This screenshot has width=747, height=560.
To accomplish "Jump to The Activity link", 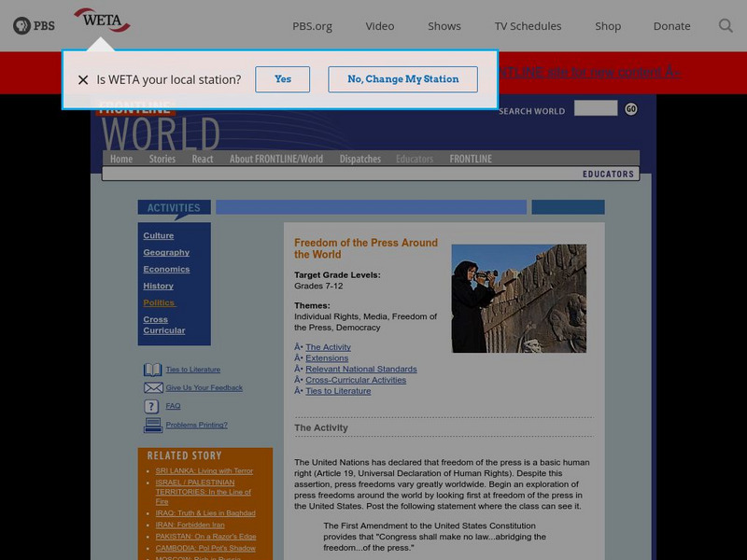I will [x=329, y=347].
